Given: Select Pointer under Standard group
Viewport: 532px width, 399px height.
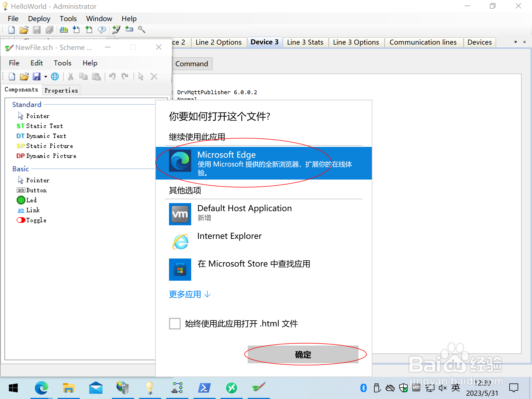Looking at the screenshot, I should coord(33,116).
